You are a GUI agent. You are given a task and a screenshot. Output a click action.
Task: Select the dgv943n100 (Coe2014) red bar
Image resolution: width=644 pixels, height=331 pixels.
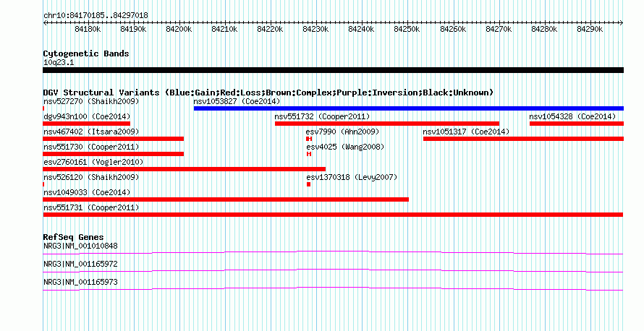point(86,124)
